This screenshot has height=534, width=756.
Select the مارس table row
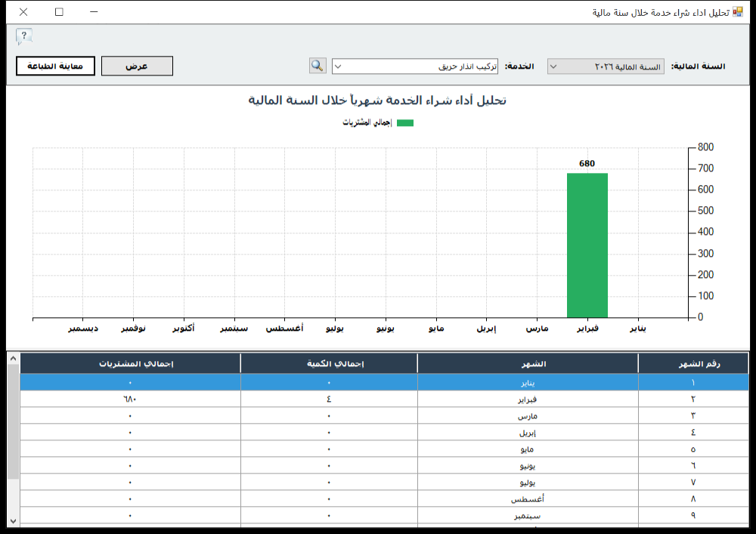[384, 415]
